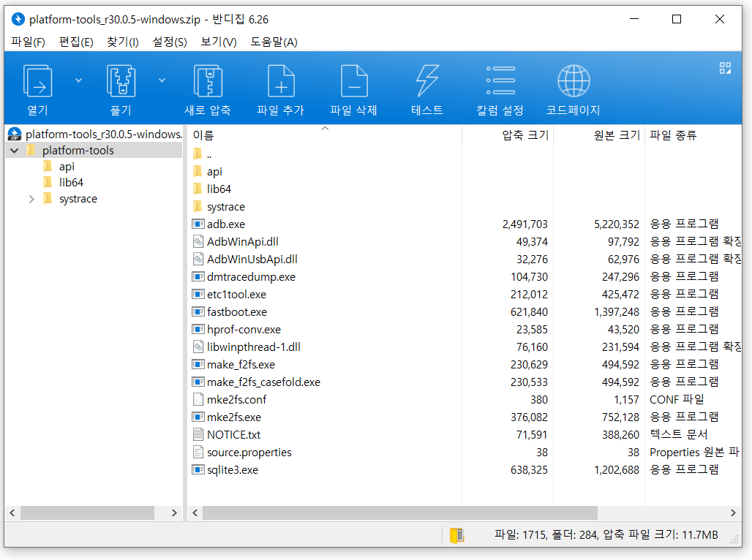Open the dropdown arrow next to 열기
This screenshot has height=560, width=752.
[79, 80]
